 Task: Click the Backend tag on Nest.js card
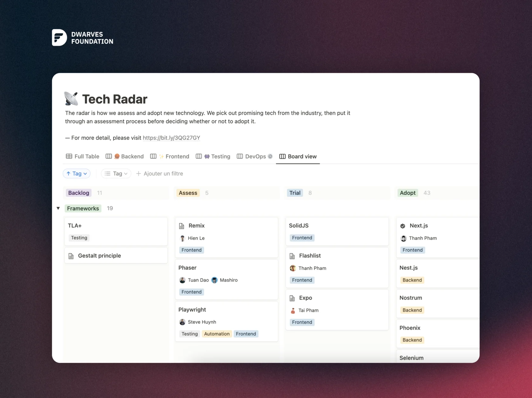412,280
